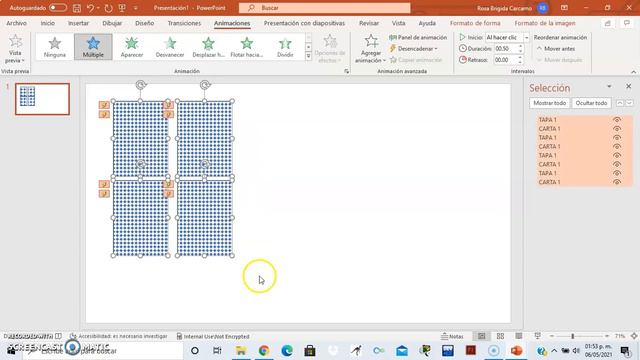Screen dimensions: 640x360
Task: Click the accessibility status message
Action: [x=119, y=336]
